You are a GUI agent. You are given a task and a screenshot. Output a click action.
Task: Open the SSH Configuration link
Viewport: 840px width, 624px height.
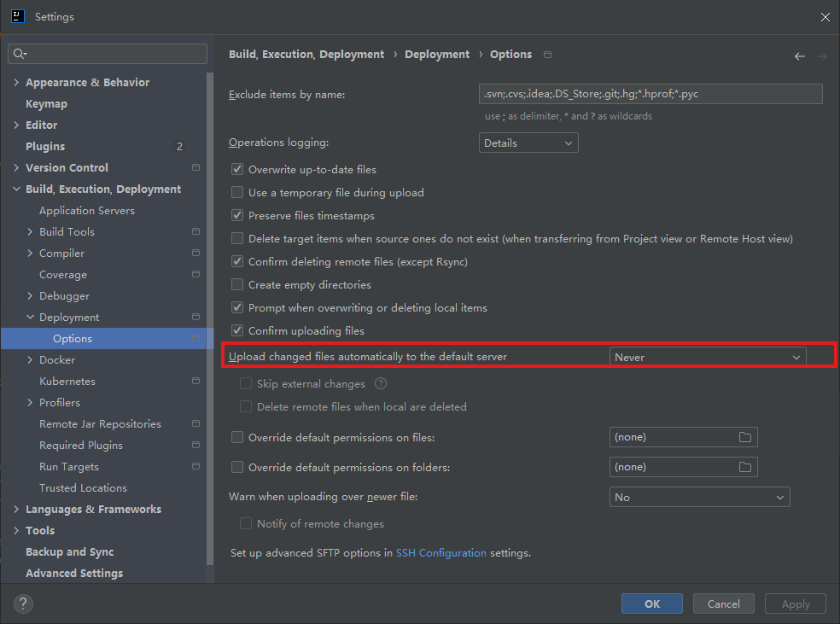(440, 553)
